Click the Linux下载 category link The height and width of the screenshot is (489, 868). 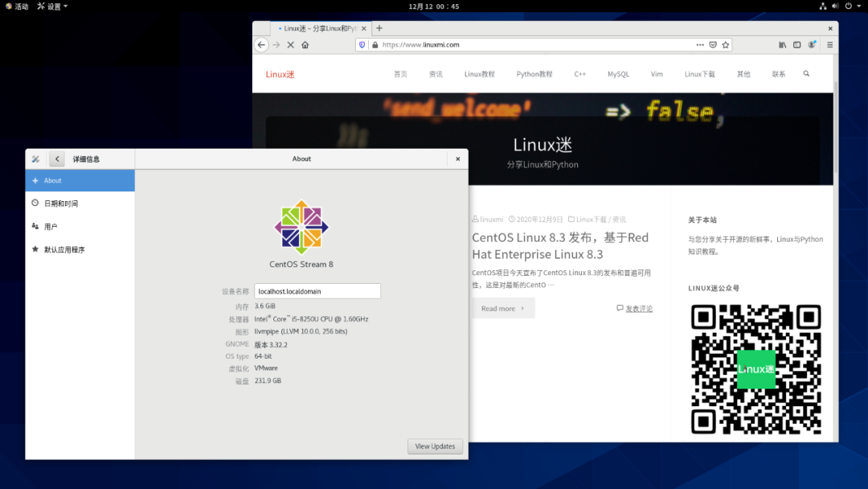592,220
